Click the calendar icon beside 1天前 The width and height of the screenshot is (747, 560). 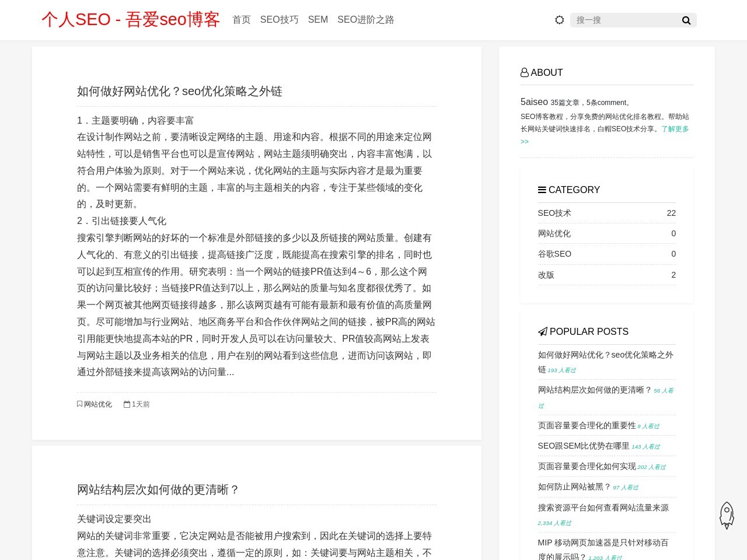[x=127, y=404]
